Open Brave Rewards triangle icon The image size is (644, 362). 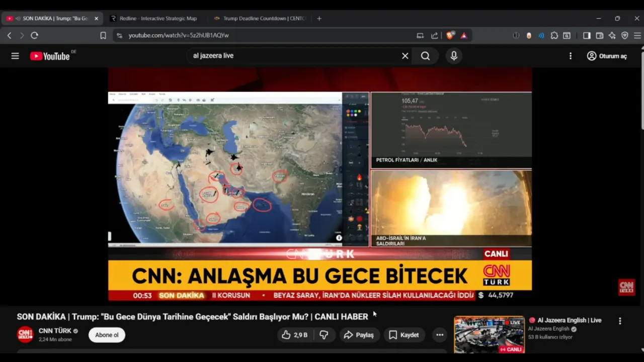click(464, 36)
